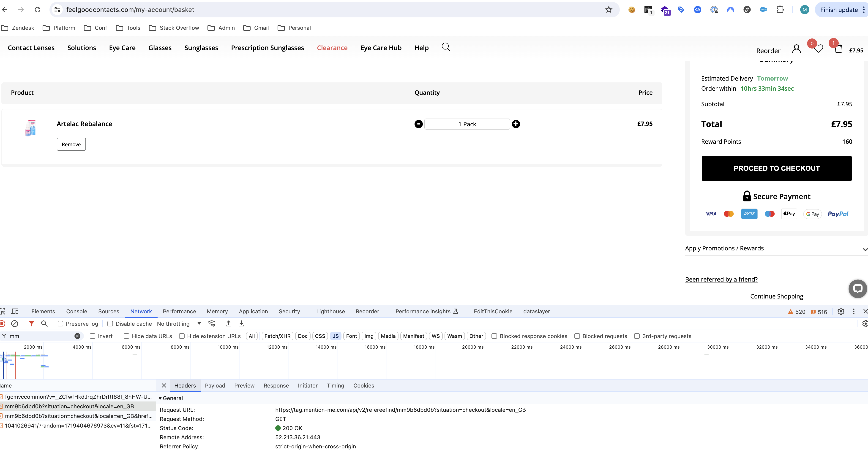
Task: Reload the page with the refresh icon
Action: pos(38,9)
